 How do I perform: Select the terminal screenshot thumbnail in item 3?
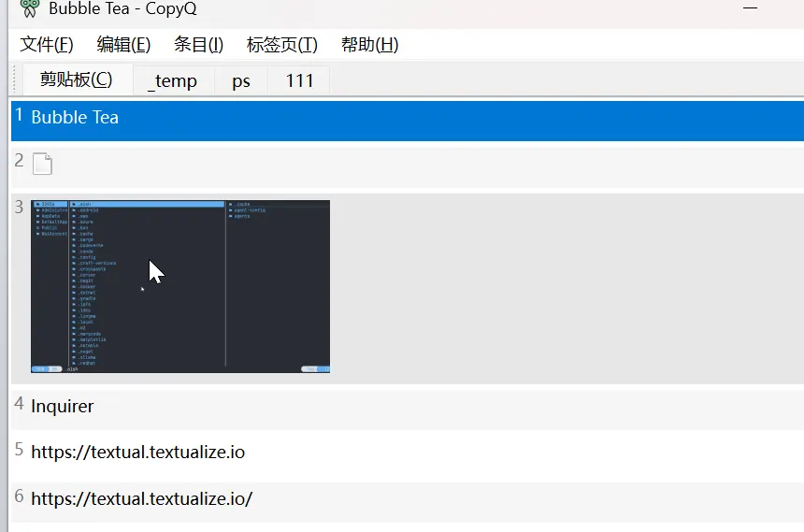(180, 286)
